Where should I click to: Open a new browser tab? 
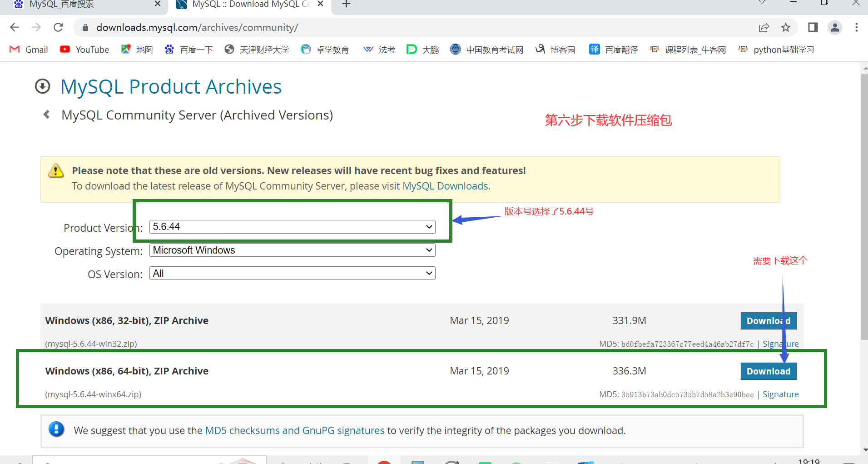click(346, 4)
